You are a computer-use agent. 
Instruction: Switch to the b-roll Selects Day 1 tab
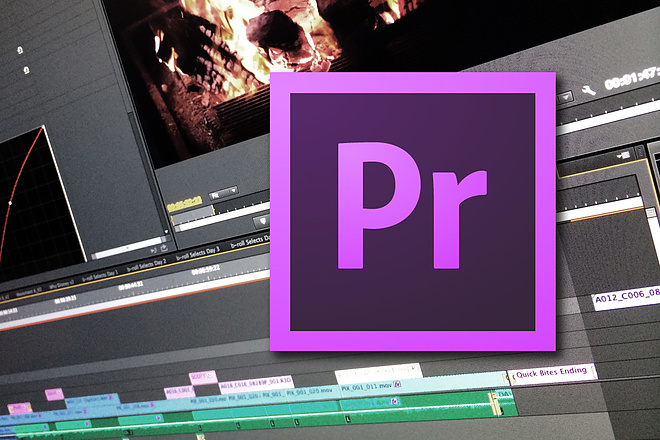(x=100, y=276)
